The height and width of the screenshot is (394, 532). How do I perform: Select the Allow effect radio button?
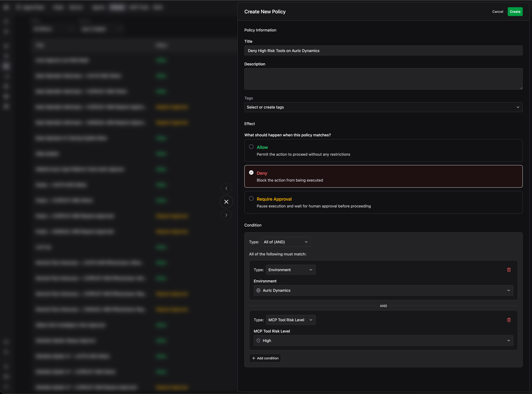pos(251,147)
